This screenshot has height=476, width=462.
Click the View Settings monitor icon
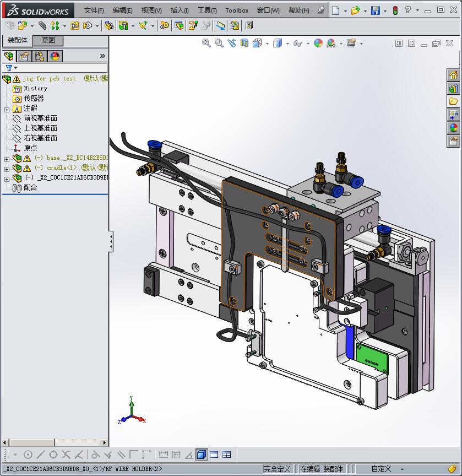coord(351,43)
